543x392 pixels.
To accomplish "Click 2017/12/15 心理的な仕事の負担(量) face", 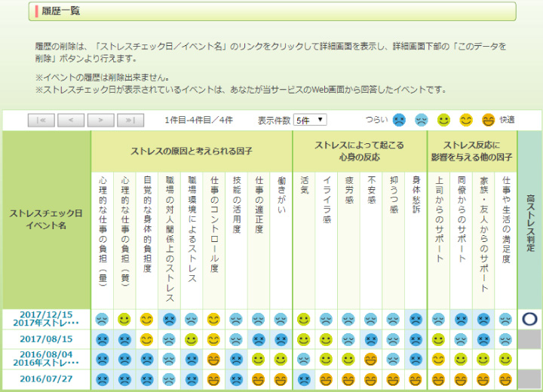I will [x=102, y=320].
